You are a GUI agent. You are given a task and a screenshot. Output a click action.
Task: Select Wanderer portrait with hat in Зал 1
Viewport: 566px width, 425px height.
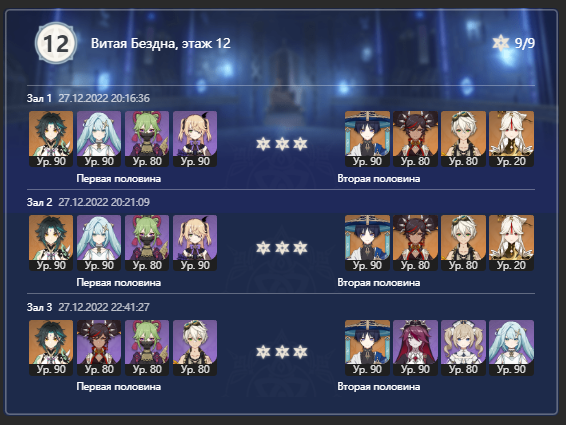367,139
